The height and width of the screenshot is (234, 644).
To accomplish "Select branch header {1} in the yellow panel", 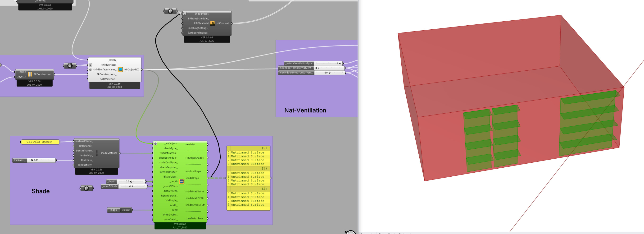I will [248, 169].
